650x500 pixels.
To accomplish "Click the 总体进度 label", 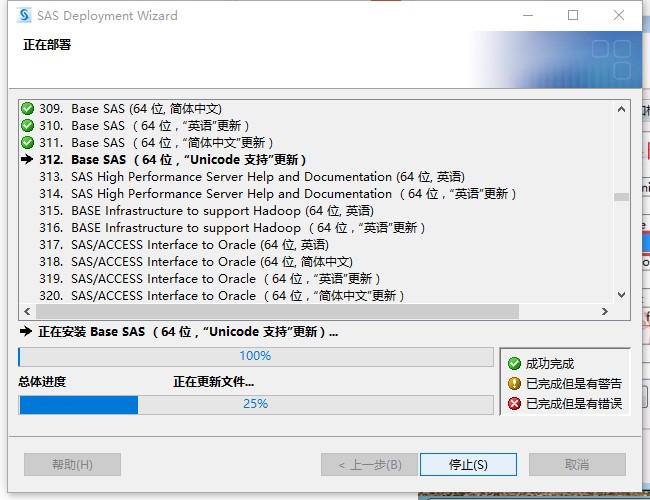I will click(42, 381).
